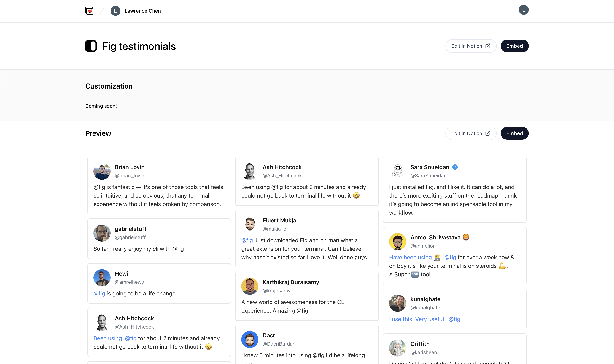This screenshot has height=364, width=614.
Task: Click the COOL emoji in Anmol's card
Action: [415, 274]
